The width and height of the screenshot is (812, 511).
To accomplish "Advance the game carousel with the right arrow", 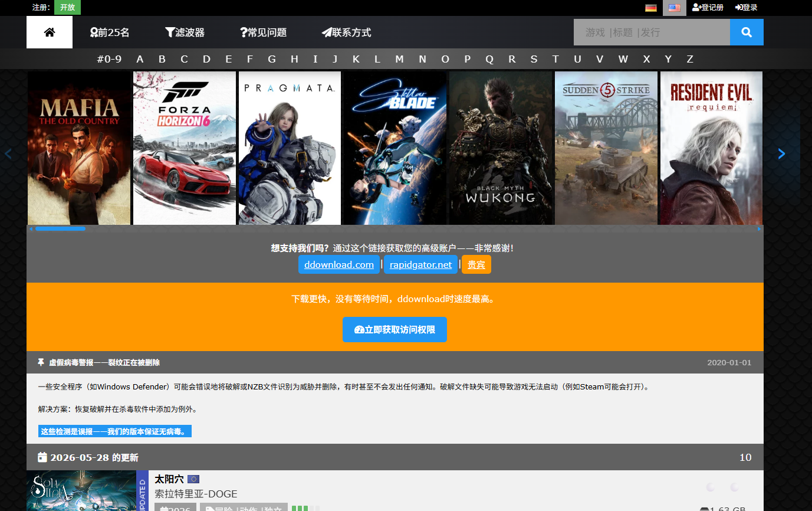I will coord(781,153).
